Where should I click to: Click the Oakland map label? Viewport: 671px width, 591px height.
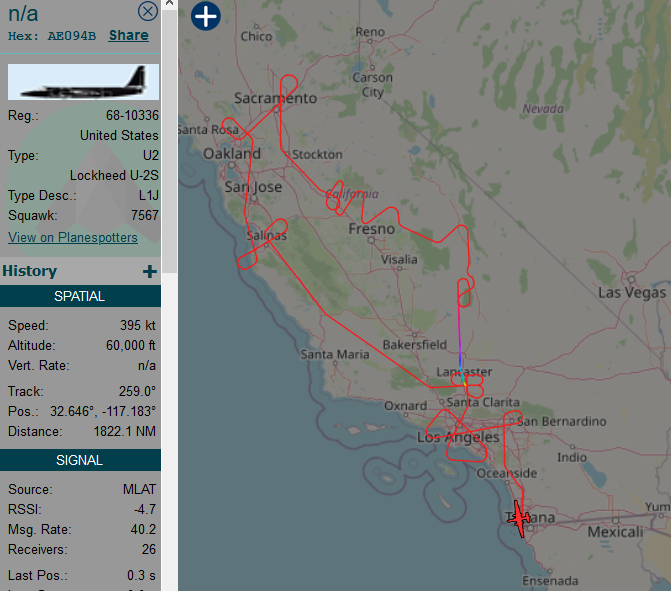coord(232,154)
